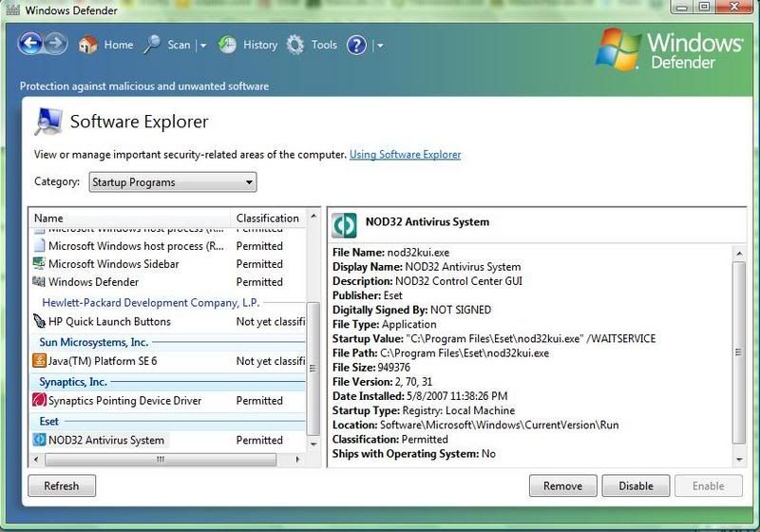Click the list horizontal scroll right arrow
Screen dimensions: 760x532
[297, 459]
